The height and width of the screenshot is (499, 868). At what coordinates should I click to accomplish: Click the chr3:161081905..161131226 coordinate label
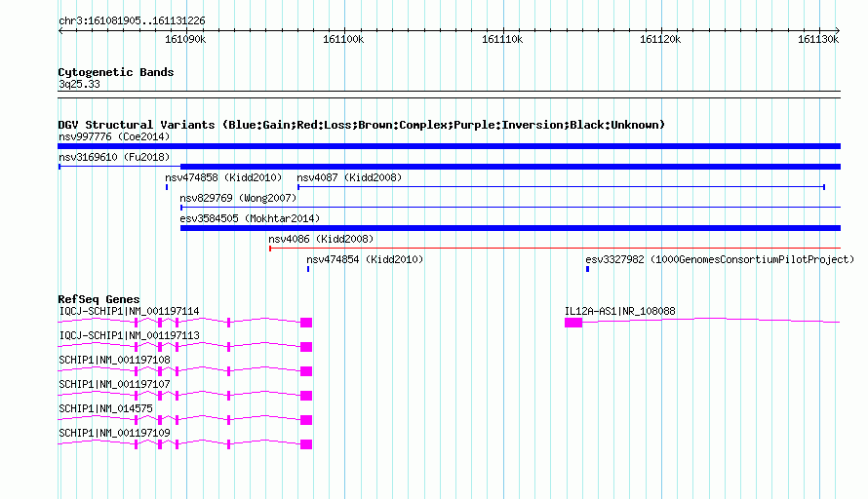pyautogui.click(x=132, y=20)
